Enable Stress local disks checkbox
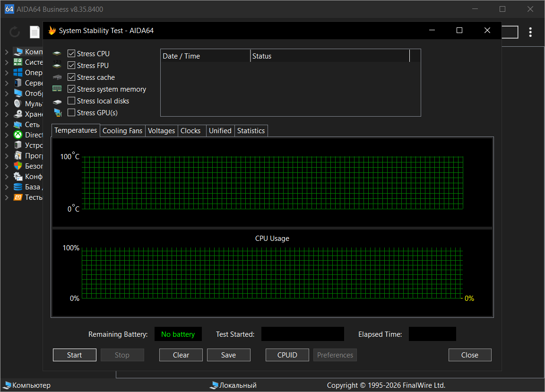This screenshot has width=545, height=392. [x=71, y=101]
